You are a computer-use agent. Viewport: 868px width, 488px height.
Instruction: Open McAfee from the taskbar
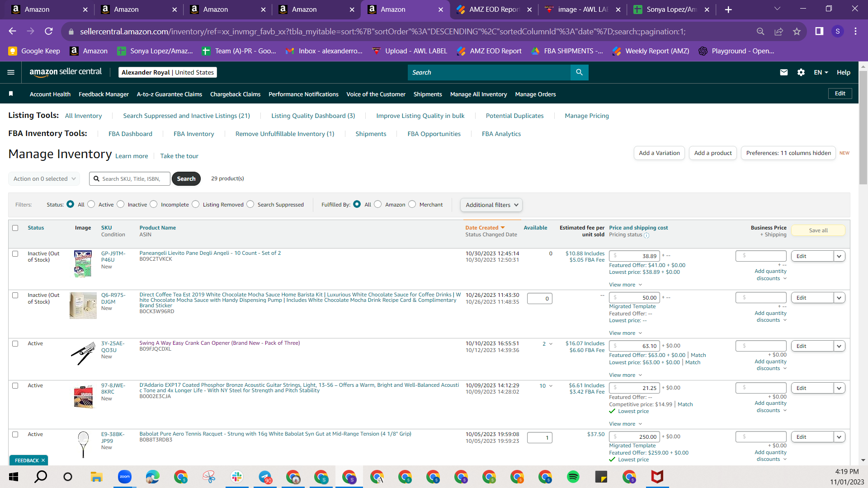click(657, 477)
